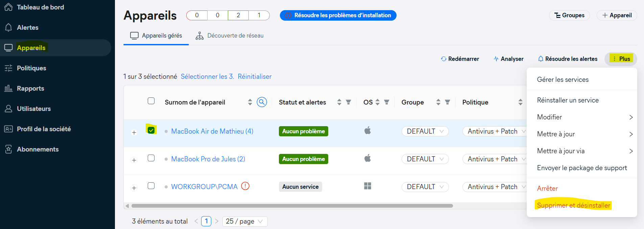Screen dimensions: 644x229
Task: Open MacBook Air de Mathieu (4) link
Action: [212, 131]
